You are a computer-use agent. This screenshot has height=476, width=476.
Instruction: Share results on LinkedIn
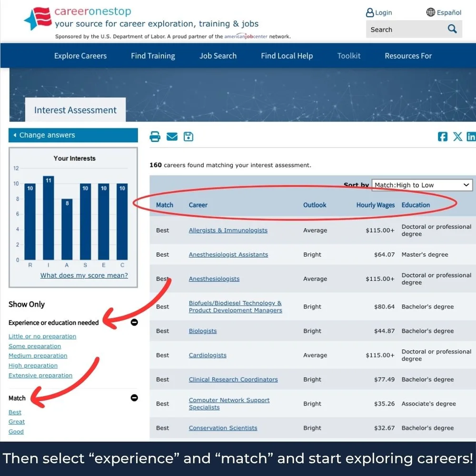[x=471, y=137]
